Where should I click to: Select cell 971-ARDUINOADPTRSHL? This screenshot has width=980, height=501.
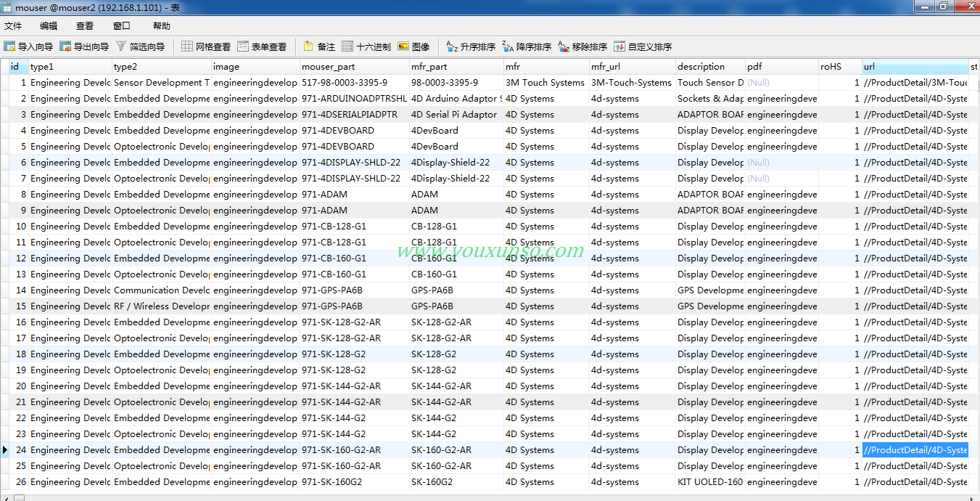click(355, 99)
